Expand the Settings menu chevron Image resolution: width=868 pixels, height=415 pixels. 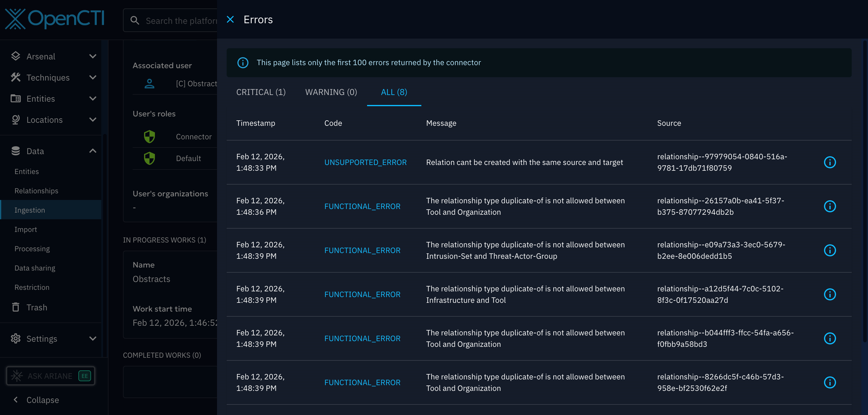93,338
